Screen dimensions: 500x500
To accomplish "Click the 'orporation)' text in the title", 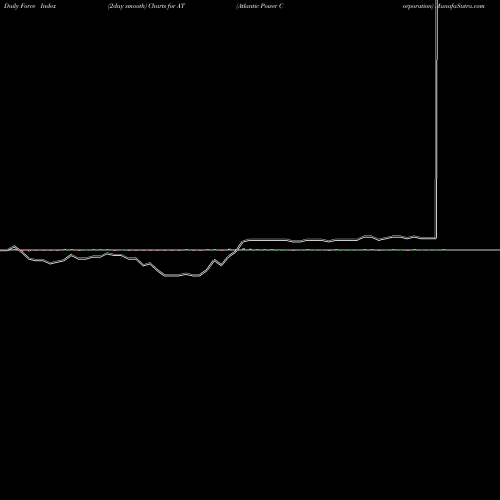I will click(x=418, y=6).
